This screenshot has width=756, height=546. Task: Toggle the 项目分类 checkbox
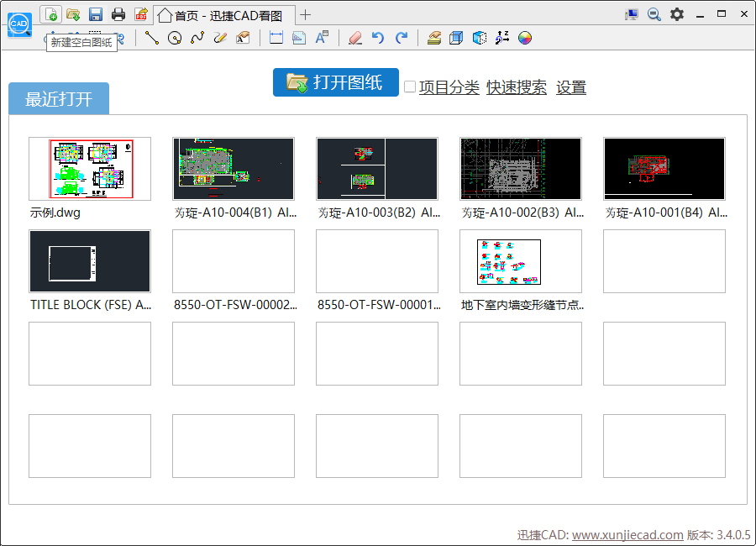coord(410,87)
